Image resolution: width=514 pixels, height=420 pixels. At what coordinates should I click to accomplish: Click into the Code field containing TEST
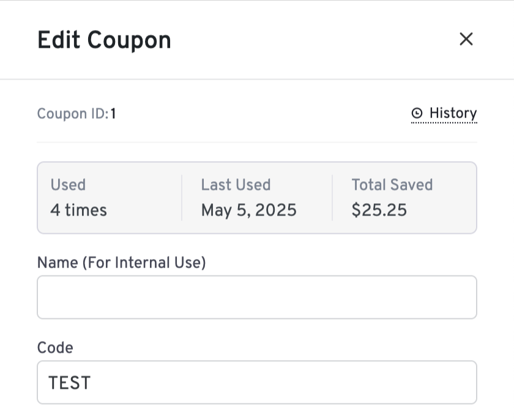point(256,382)
